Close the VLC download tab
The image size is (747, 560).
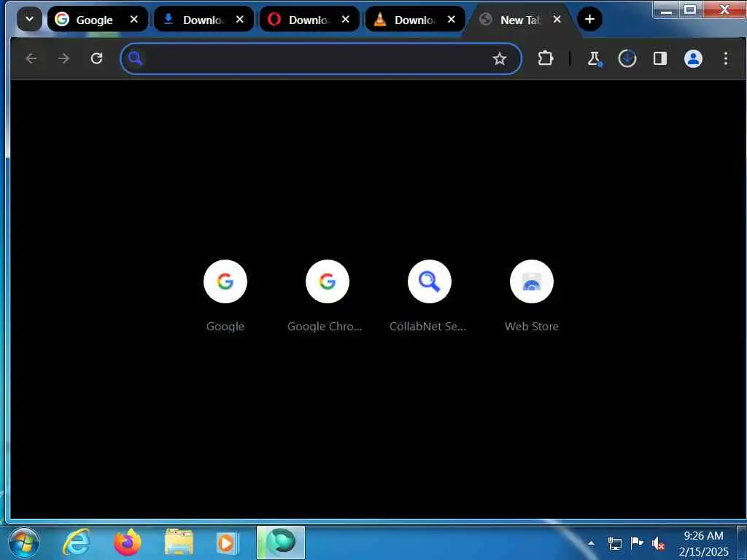pos(451,20)
